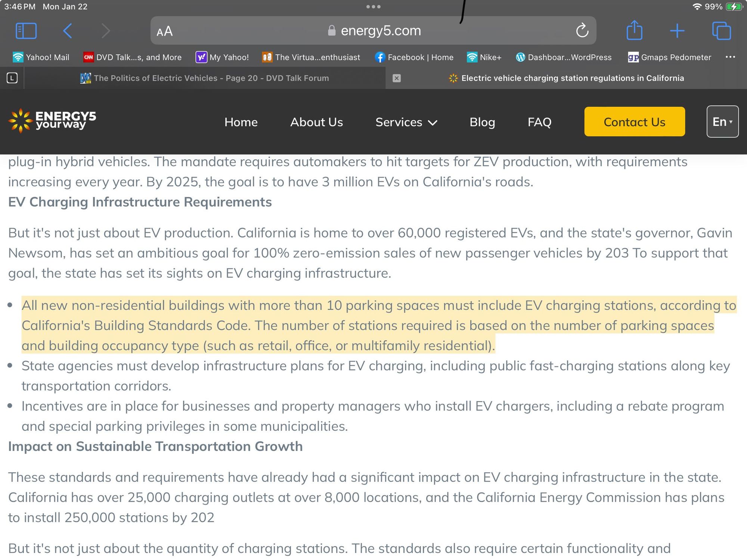The image size is (747, 560).
Task: Open the Blog page link
Action: [x=482, y=122]
